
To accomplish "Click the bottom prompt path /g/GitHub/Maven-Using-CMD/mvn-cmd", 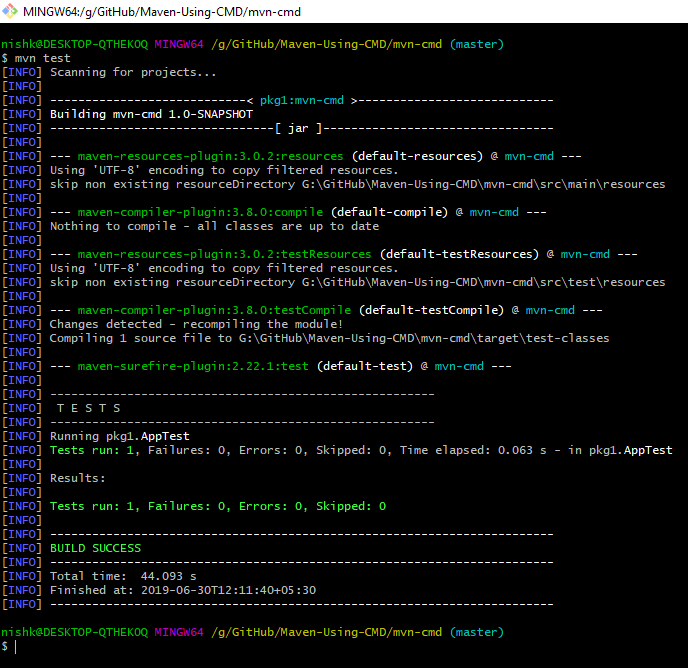I will coord(326,632).
